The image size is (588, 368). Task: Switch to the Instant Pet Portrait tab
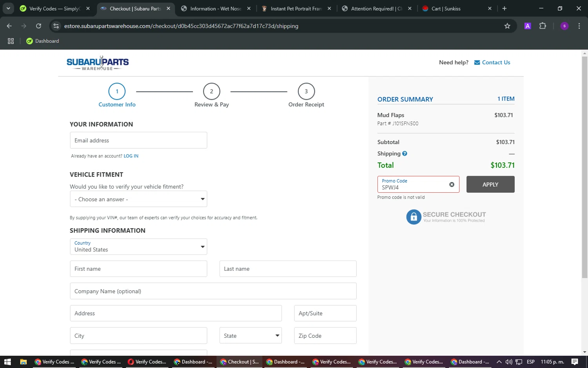click(x=296, y=8)
